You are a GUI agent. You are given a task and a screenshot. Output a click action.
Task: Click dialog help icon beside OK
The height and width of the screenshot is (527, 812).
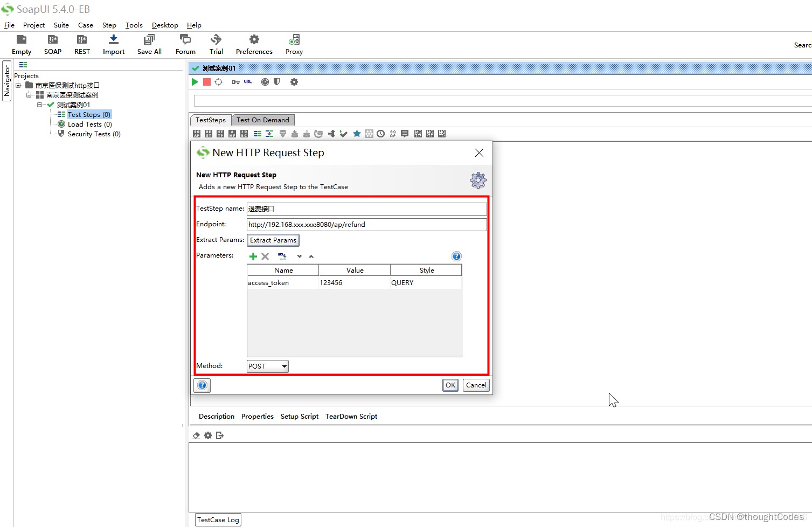[x=202, y=385]
